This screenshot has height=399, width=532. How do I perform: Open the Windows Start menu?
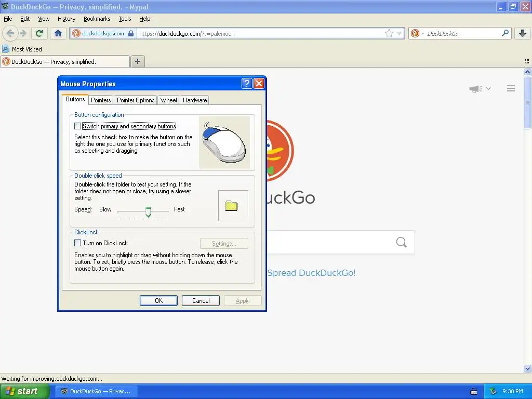pos(24,392)
